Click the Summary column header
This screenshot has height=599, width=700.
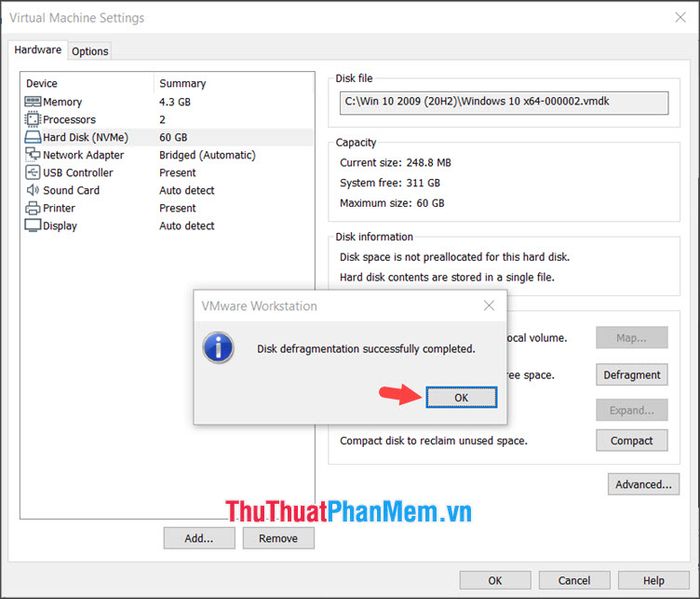pyautogui.click(x=183, y=83)
